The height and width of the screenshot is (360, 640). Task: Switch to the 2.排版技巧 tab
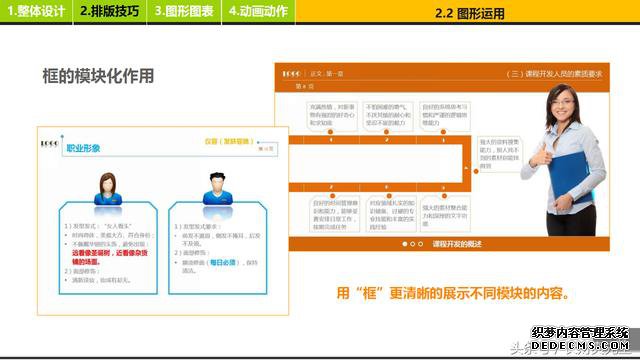pyautogui.click(x=109, y=11)
